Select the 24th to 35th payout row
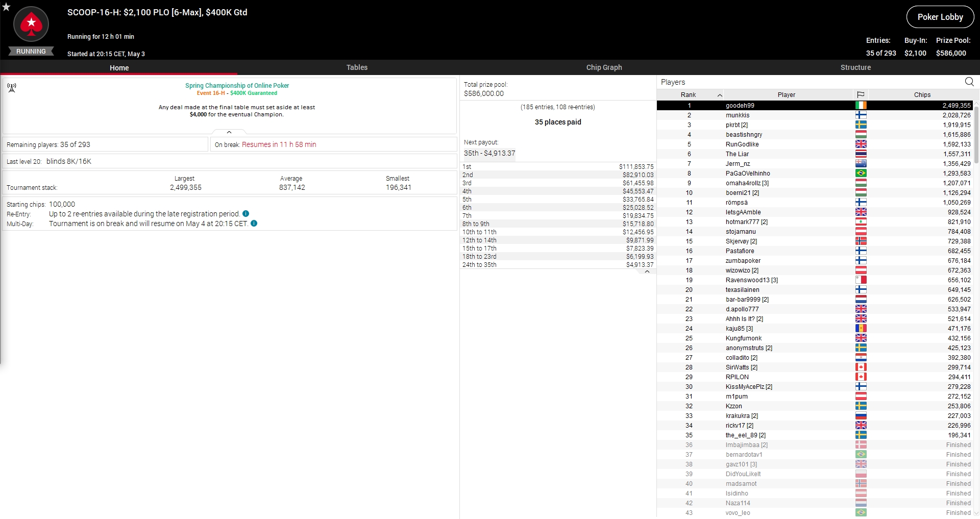 (558, 265)
